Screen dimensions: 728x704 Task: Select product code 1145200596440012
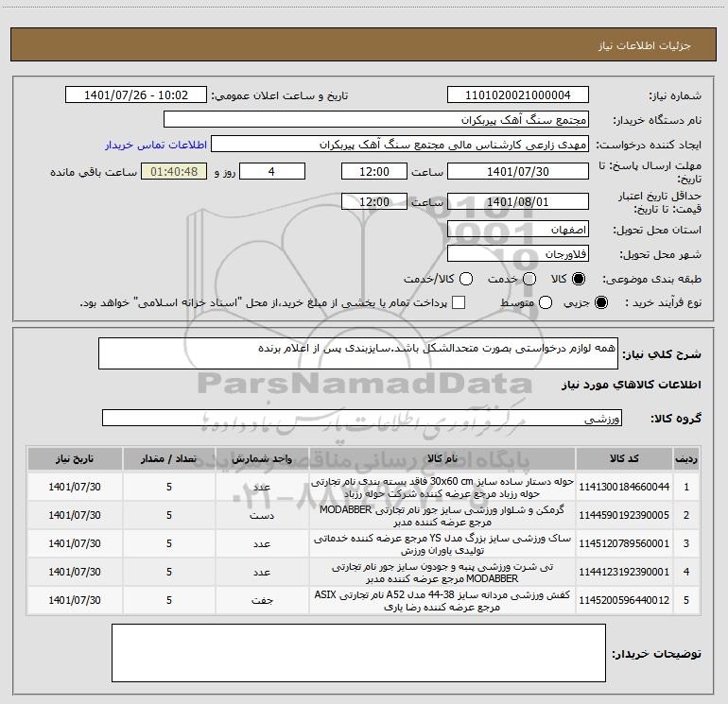point(624,600)
